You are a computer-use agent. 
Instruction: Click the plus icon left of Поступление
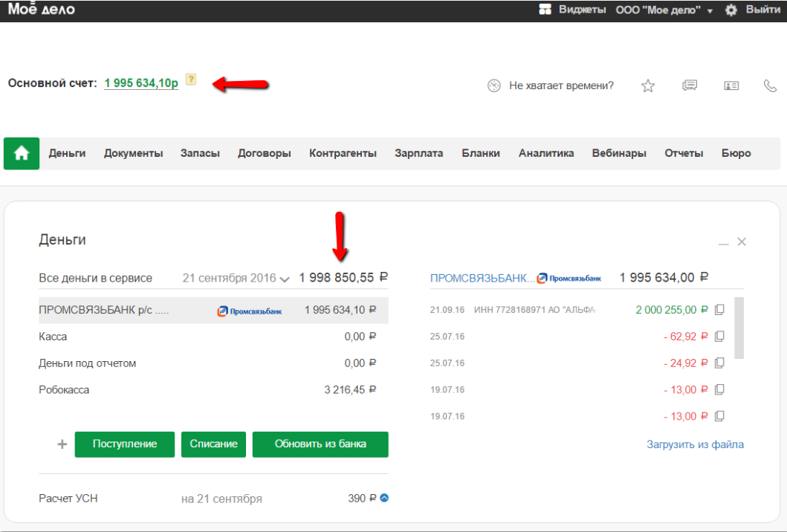62,444
